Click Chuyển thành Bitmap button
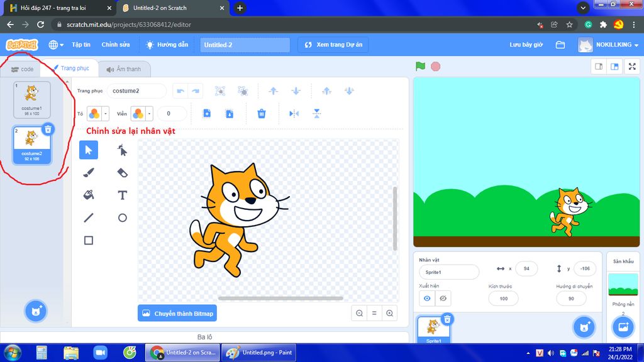This screenshot has width=644, height=362. point(177,313)
